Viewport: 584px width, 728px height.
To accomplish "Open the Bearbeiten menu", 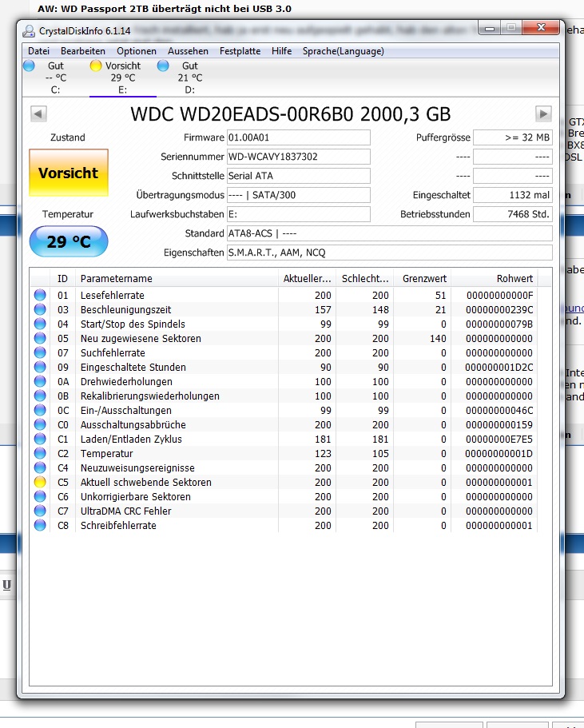I will (x=83, y=51).
